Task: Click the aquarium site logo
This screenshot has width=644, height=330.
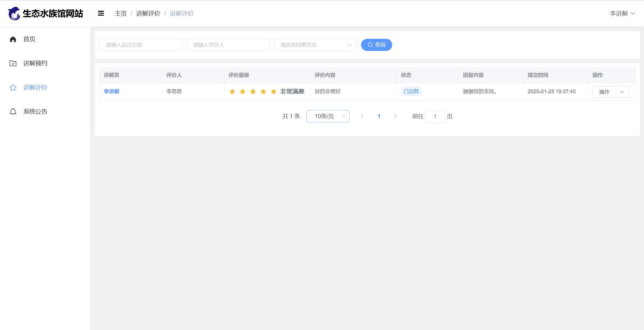Action: pos(14,14)
